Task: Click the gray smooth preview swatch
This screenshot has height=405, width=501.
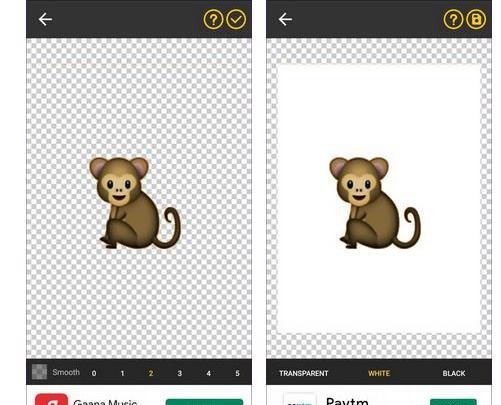Action: [x=39, y=372]
